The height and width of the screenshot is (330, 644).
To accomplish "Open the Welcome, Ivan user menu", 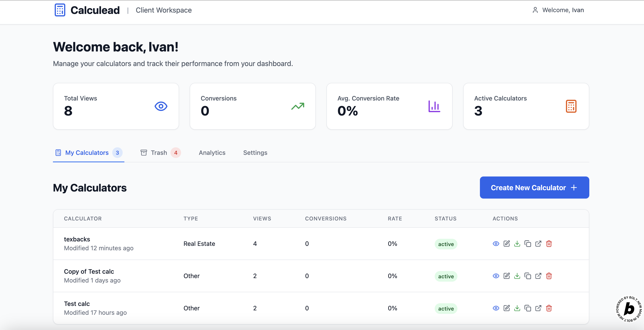I will tap(558, 10).
